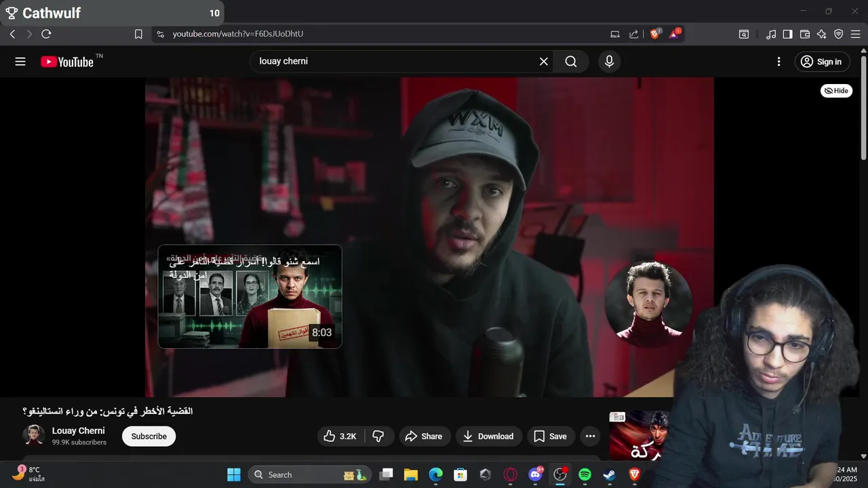Open Task View on taskbar
Screen dimensions: 868x488
point(387,474)
